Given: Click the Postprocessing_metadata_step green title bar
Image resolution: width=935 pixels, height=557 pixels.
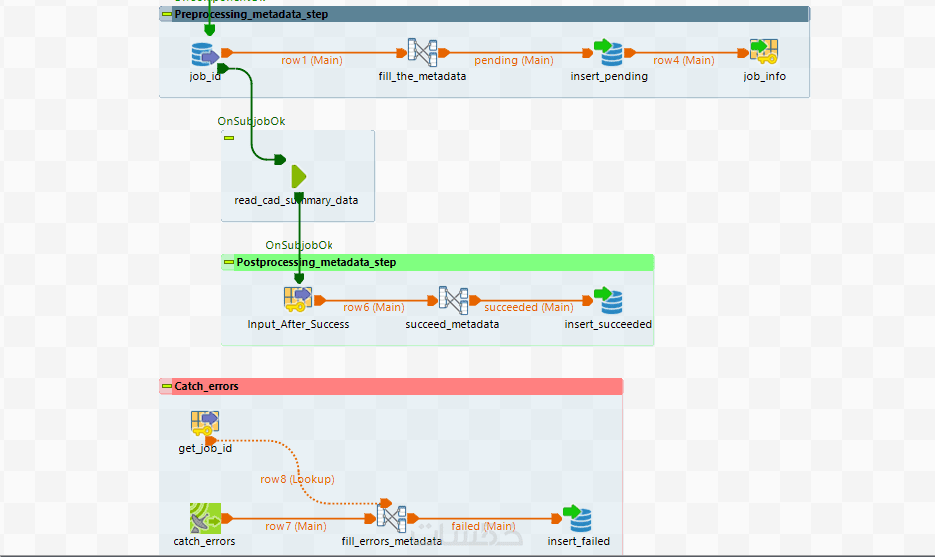Looking at the screenshot, I should pyautogui.click(x=438, y=262).
